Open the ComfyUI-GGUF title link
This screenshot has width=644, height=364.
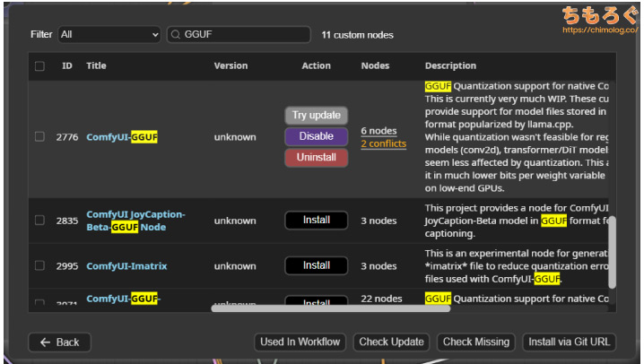pos(122,137)
